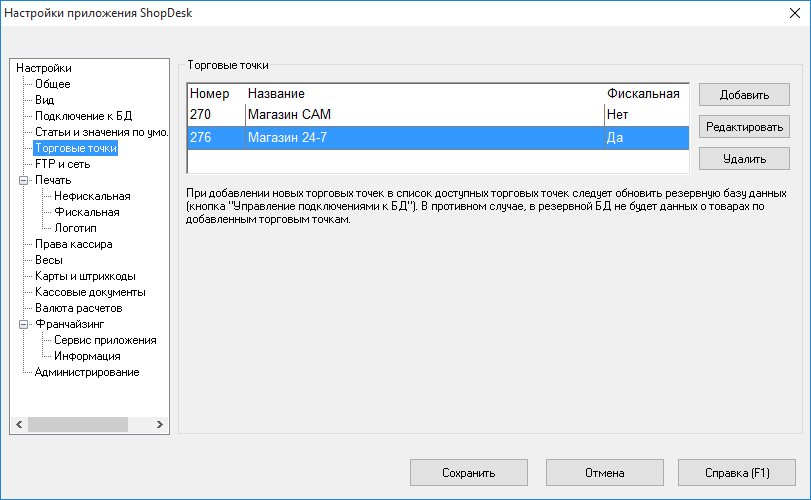Screen dimensions: 811x500
Task: Select Права кассира in tree
Action: [73, 244]
